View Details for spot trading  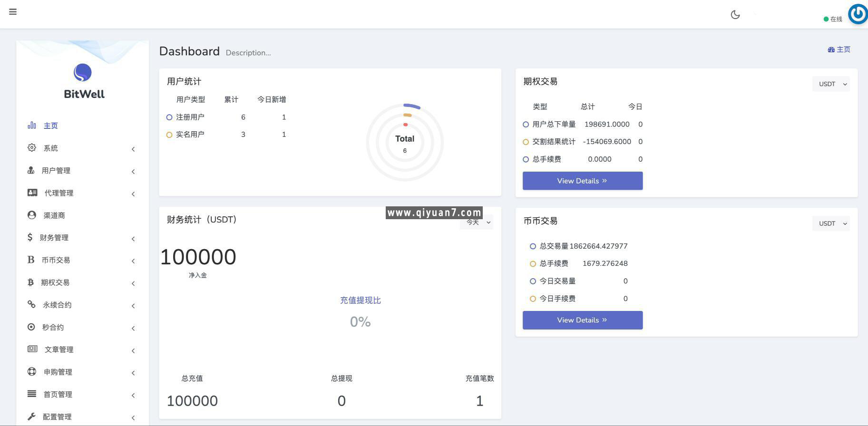click(x=582, y=320)
